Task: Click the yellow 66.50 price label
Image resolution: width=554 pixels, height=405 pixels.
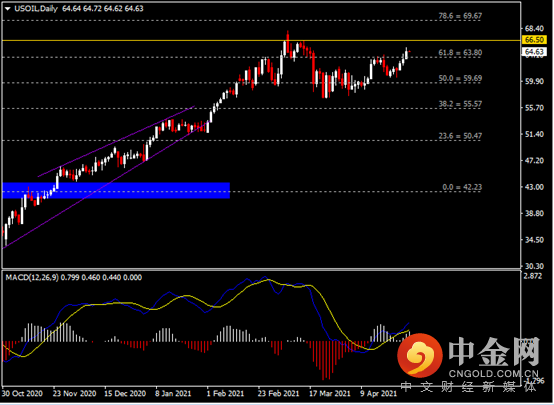Action: click(x=534, y=40)
